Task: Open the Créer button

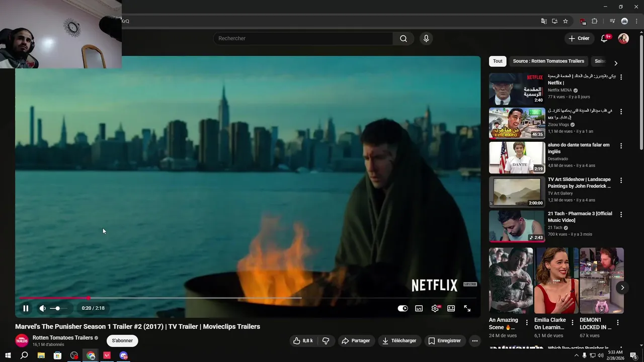Action: 579,38
